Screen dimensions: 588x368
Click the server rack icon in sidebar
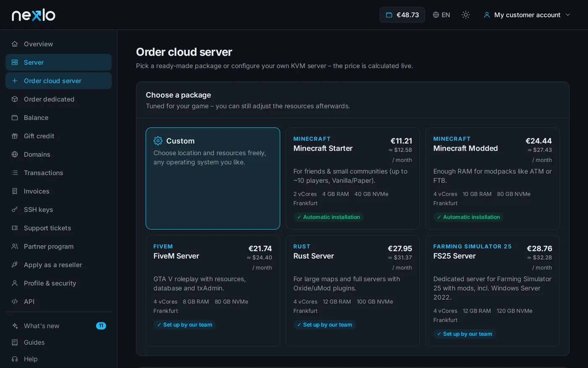15,62
